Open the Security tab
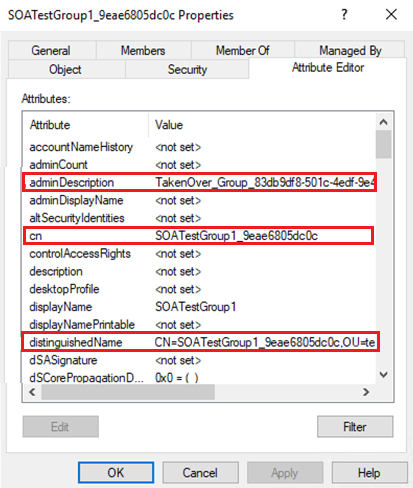 click(187, 69)
